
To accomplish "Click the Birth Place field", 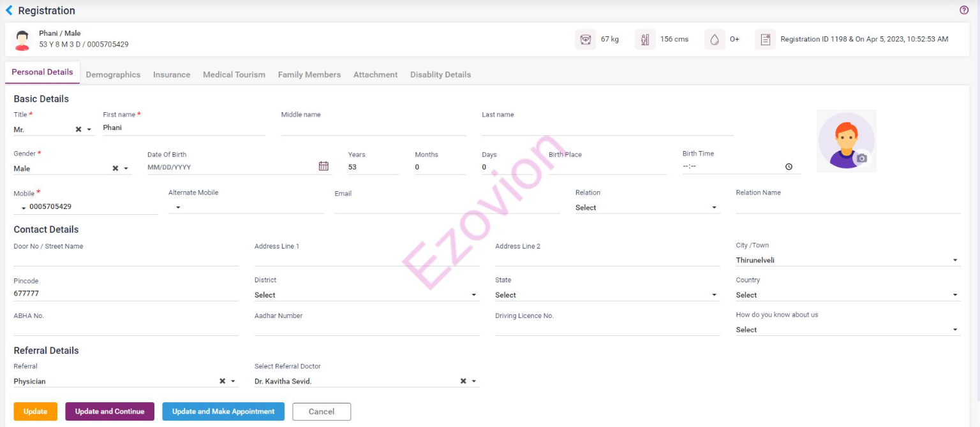I will coord(607,167).
